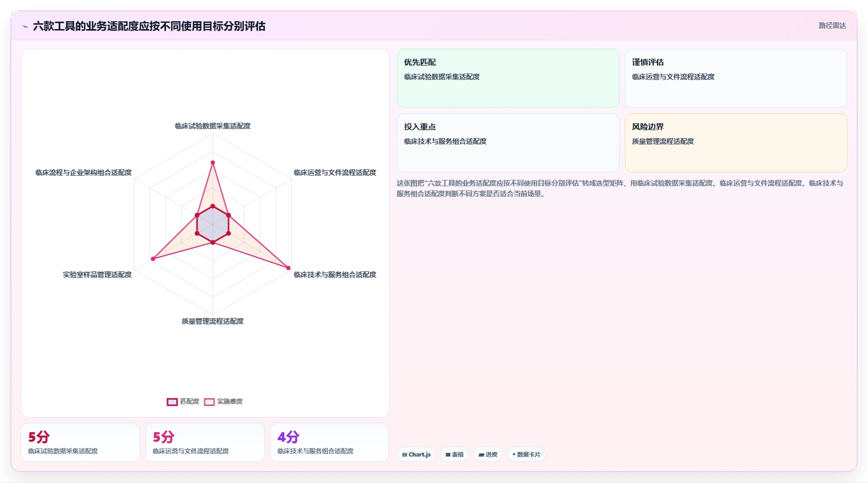Click the icon in 进度 tag
The width and height of the screenshot is (868, 483).
pos(481,455)
